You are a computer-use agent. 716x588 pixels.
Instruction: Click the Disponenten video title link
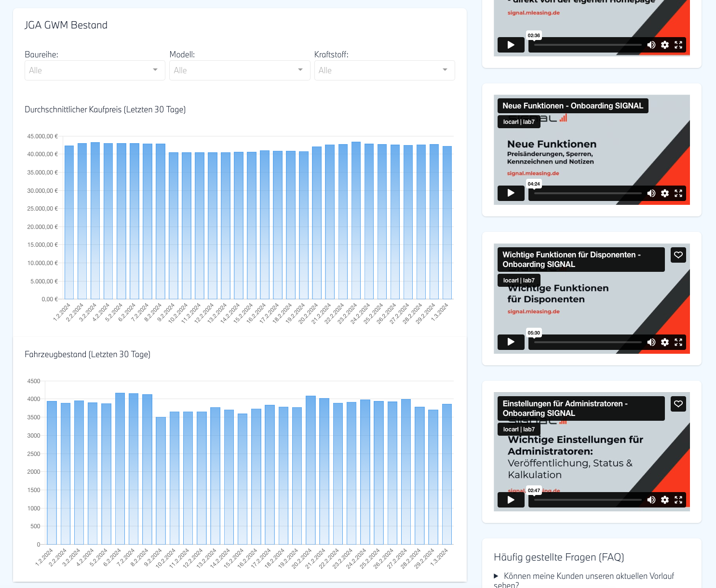click(x=571, y=259)
